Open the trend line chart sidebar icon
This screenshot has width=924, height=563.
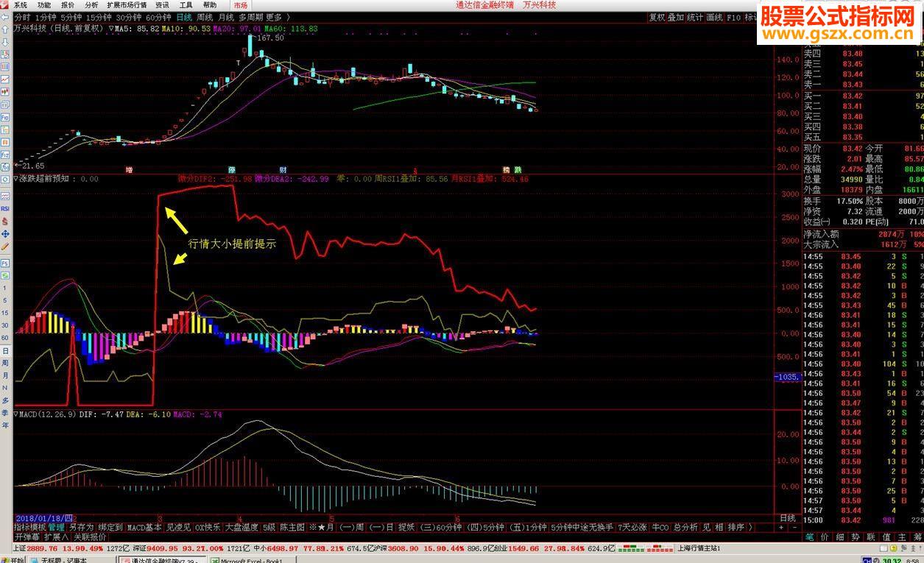(x=5, y=79)
